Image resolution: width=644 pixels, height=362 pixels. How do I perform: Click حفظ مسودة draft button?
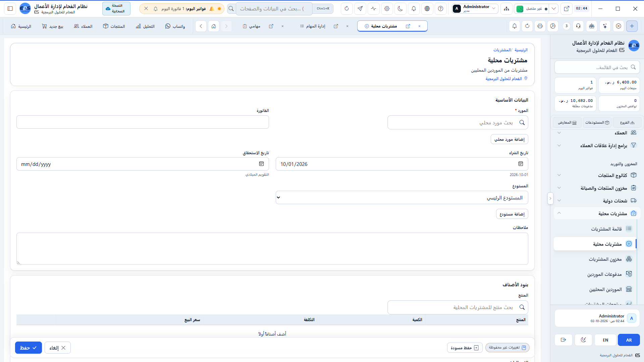click(x=465, y=348)
